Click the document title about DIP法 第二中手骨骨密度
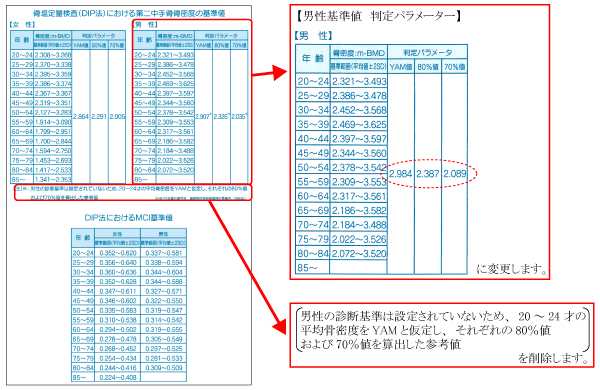The image size is (600, 390). [129, 13]
